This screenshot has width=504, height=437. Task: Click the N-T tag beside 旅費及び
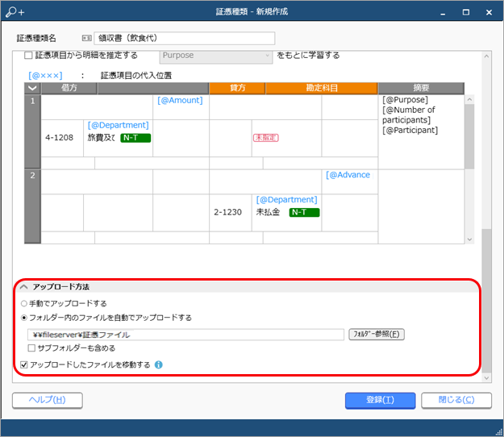[x=135, y=138]
